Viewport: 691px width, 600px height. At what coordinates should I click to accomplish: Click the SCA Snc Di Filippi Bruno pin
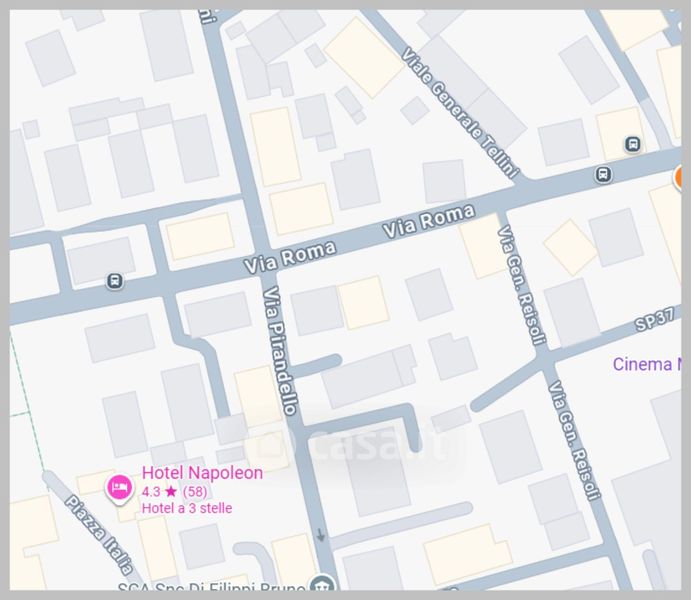323,586
